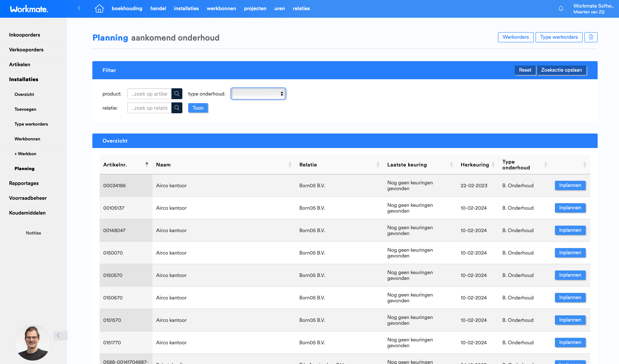Click the Workmate logo

point(29,9)
